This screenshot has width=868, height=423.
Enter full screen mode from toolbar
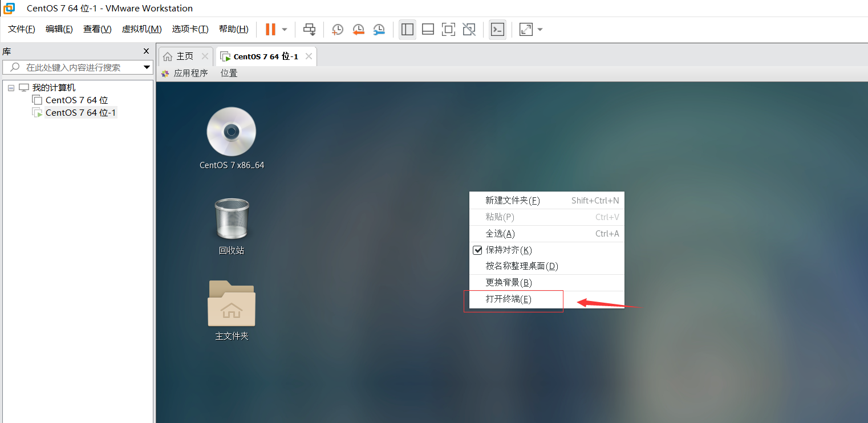coord(448,29)
